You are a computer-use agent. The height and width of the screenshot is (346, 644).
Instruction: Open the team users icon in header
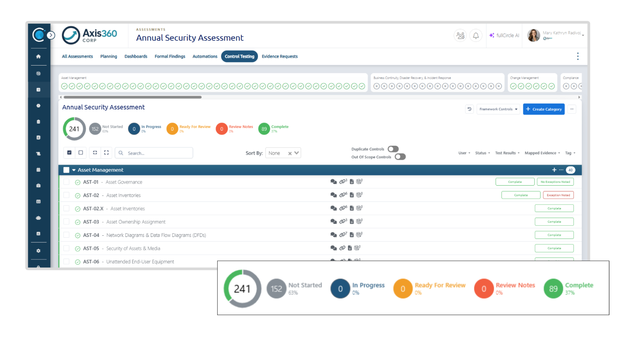click(460, 35)
